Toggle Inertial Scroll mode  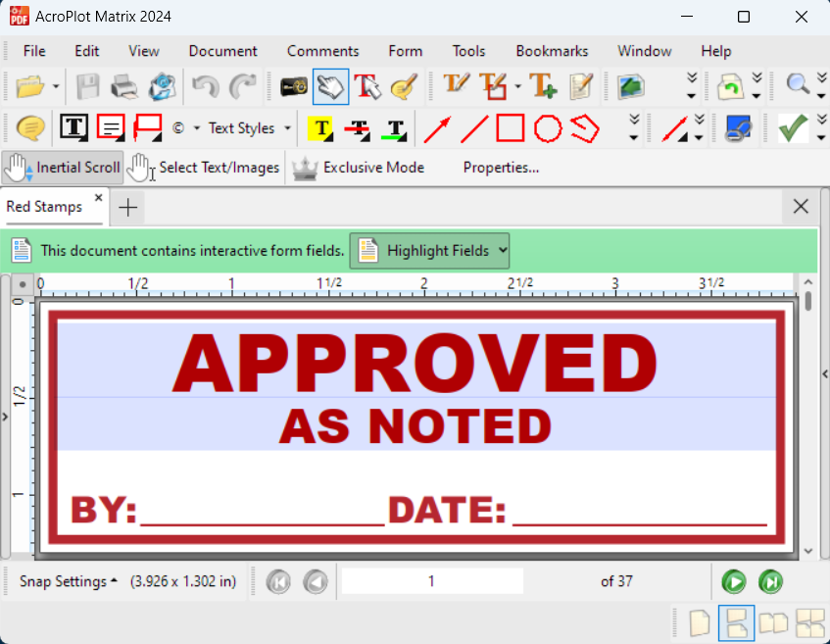tap(63, 168)
